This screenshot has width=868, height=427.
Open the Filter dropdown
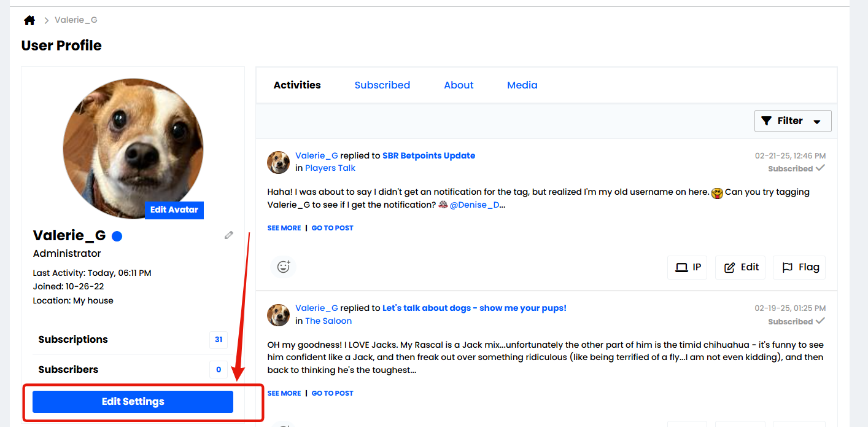792,121
